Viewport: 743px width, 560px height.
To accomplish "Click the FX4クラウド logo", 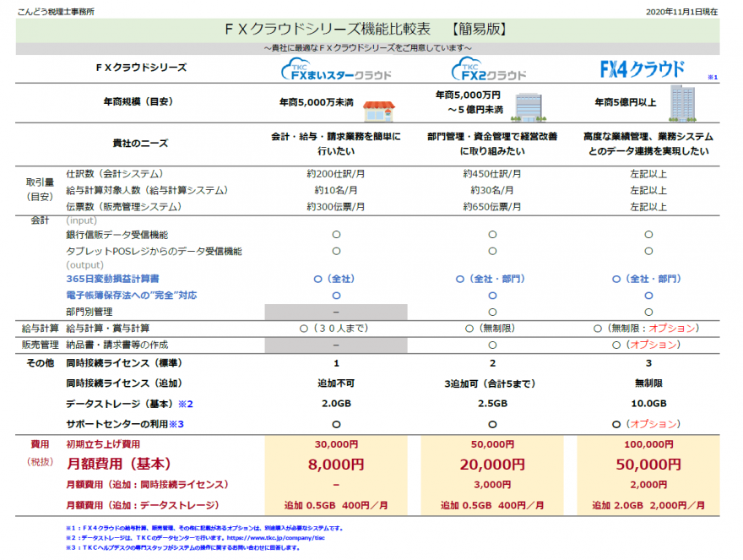I will (x=642, y=69).
